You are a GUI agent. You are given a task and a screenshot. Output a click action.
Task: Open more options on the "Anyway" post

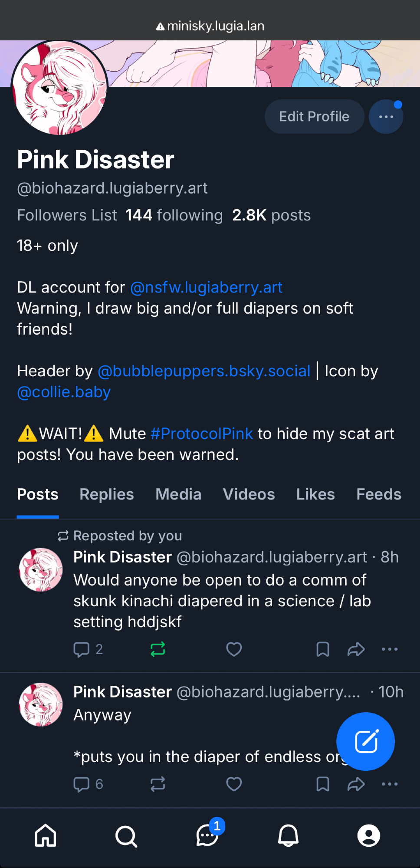pos(389,784)
